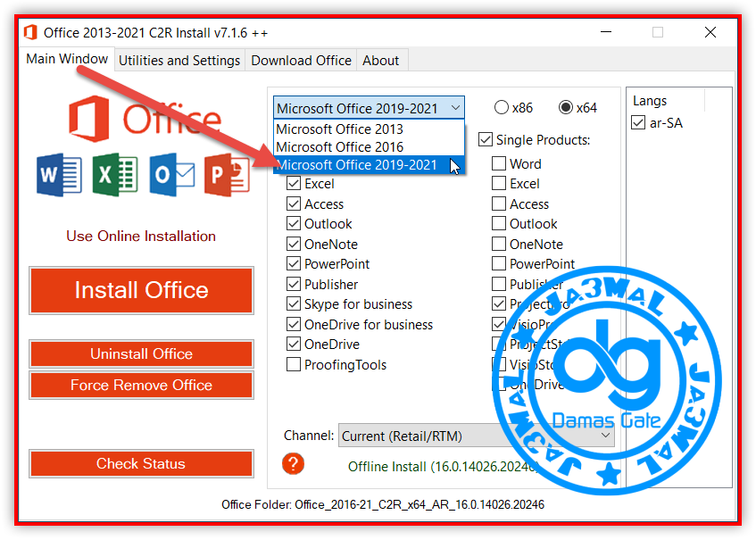Screen dimensions: 756x540
Task: Click the Outlook application icon
Action: tap(172, 175)
